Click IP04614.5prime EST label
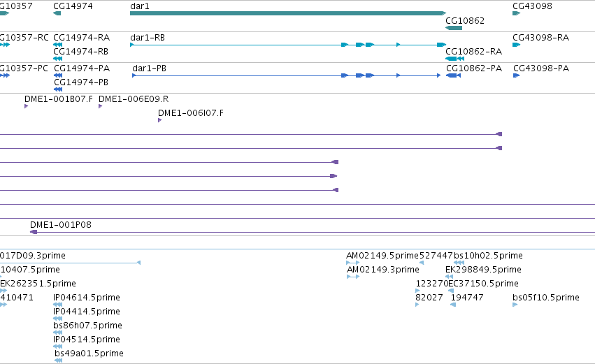 [87, 298]
